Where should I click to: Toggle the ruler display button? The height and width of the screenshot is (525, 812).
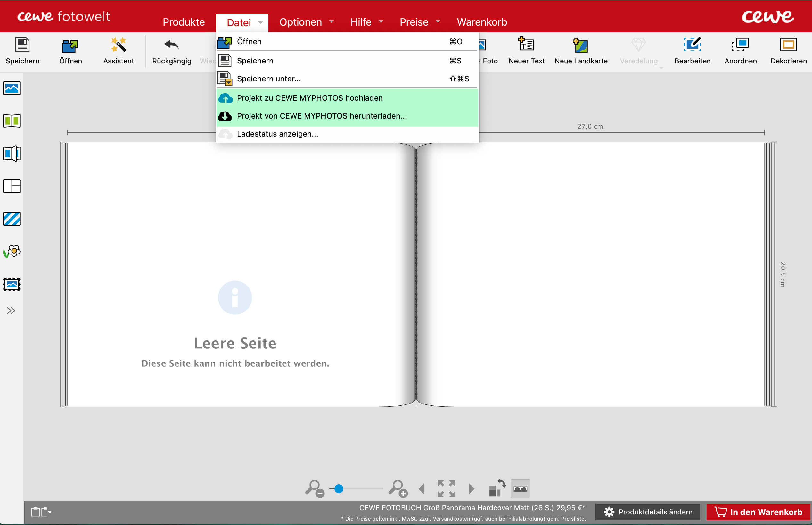(520, 489)
